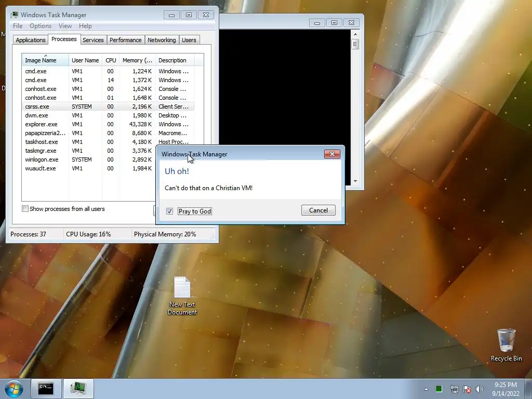This screenshot has height=399, width=532.
Task: Click the Task Manager title bar icon
Action: (14, 15)
